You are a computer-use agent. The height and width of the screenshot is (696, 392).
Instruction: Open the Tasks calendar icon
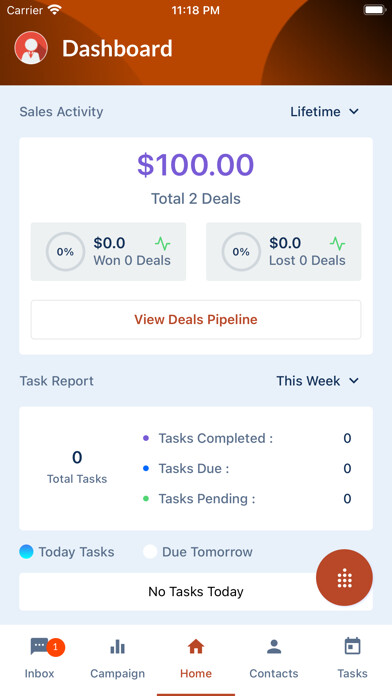352,646
